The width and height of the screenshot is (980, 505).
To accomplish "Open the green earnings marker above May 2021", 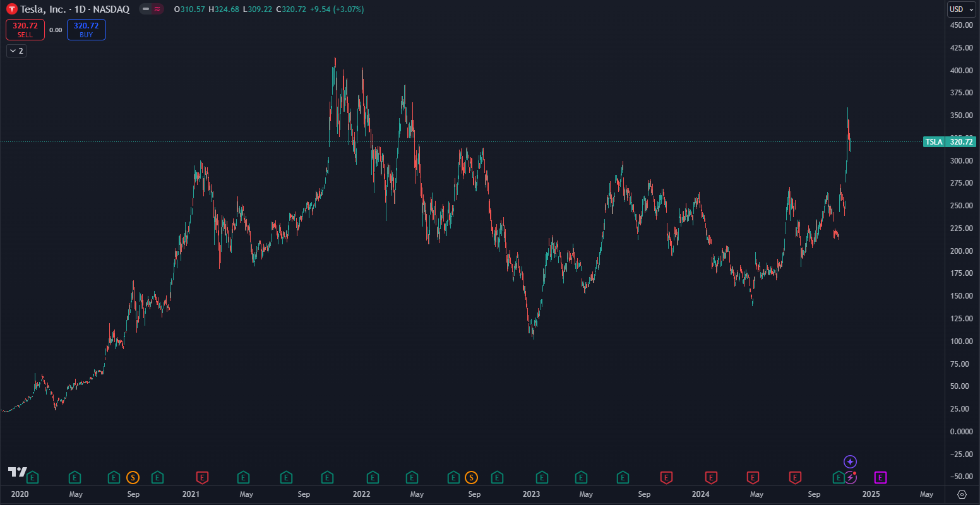I will point(243,477).
